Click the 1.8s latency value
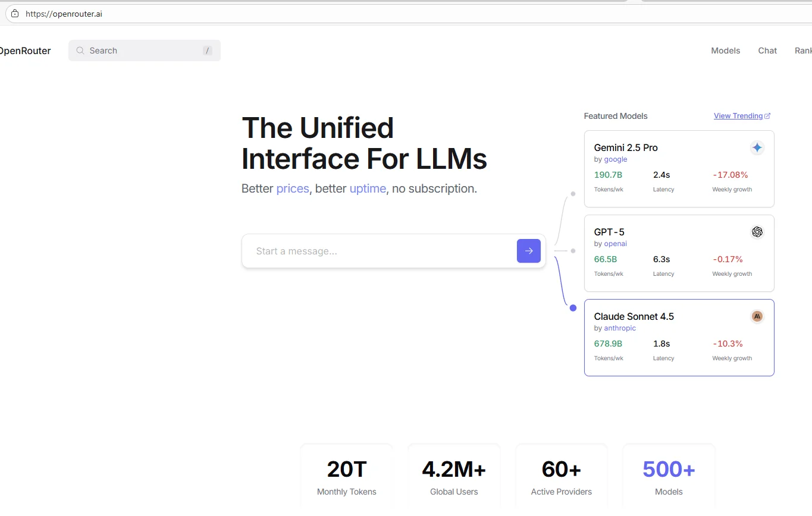Screen dimensions: 812x516 [x=661, y=344]
